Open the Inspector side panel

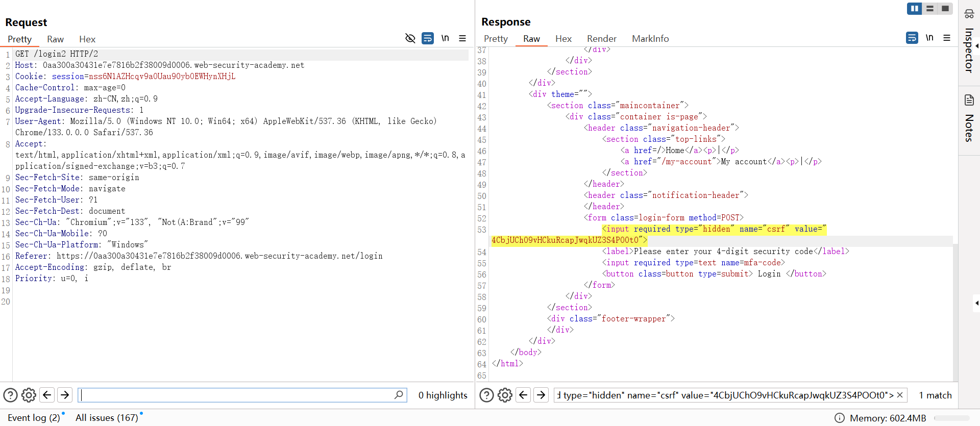tap(969, 50)
